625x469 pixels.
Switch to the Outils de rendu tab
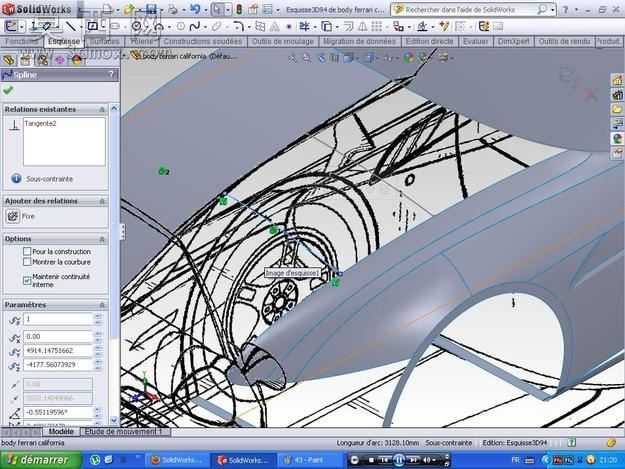point(564,41)
